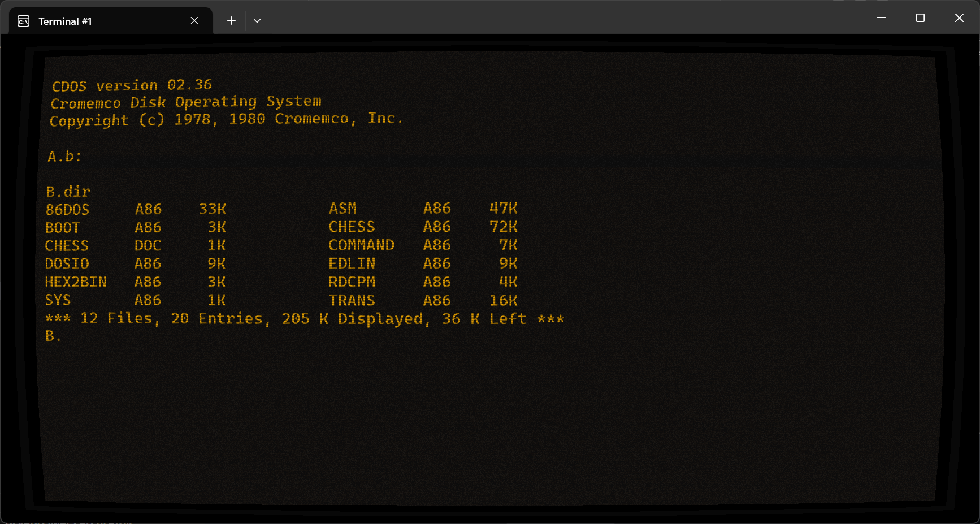
Task: Click the final 'B.' prompt
Action: pyautogui.click(x=53, y=336)
